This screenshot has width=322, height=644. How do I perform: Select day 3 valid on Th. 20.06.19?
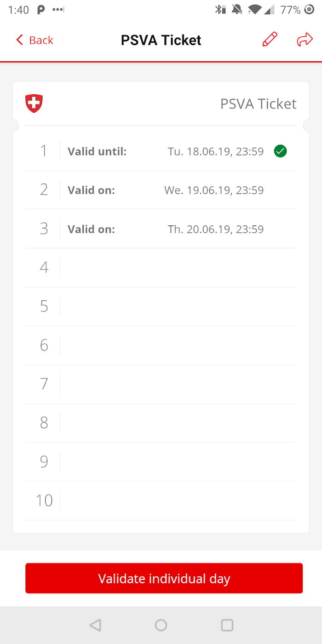click(161, 229)
